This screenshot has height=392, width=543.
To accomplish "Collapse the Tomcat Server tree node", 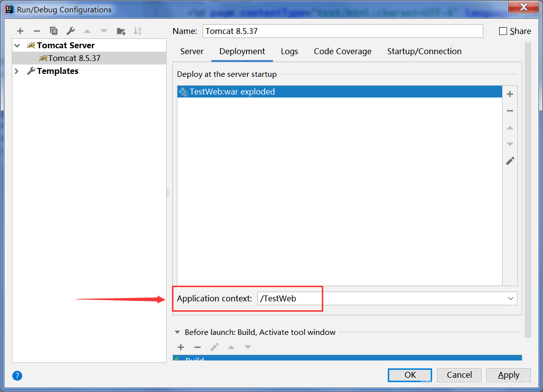I will click(x=17, y=45).
